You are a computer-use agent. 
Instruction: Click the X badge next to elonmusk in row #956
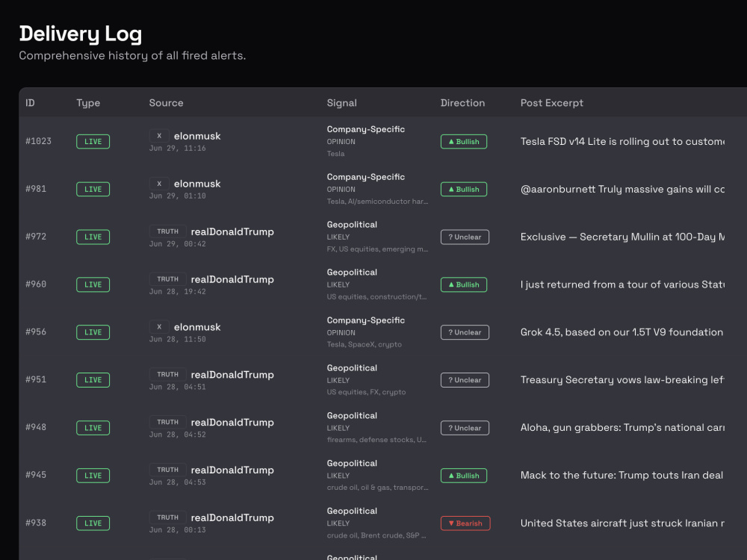click(x=159, y=327)
